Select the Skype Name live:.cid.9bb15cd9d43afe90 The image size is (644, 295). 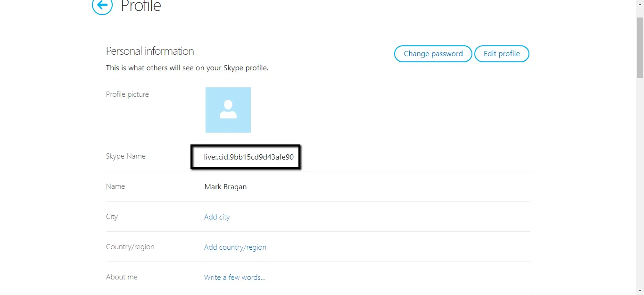[x=249, y=157]
